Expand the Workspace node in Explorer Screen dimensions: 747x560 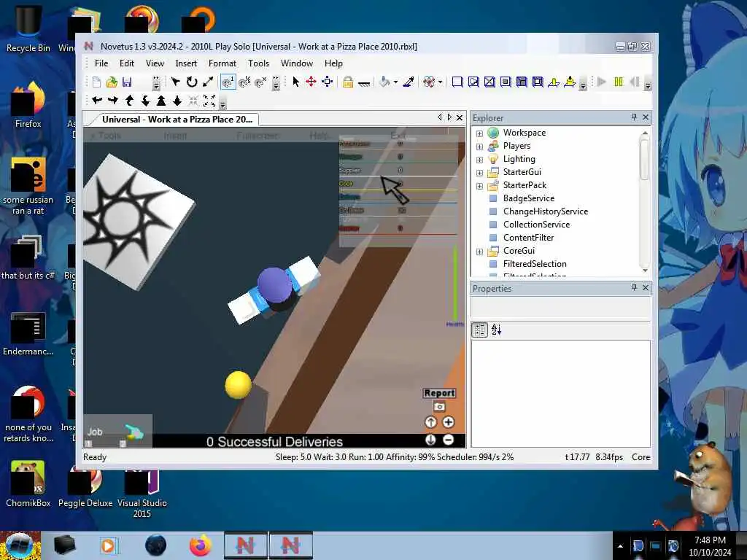(480, 133)
